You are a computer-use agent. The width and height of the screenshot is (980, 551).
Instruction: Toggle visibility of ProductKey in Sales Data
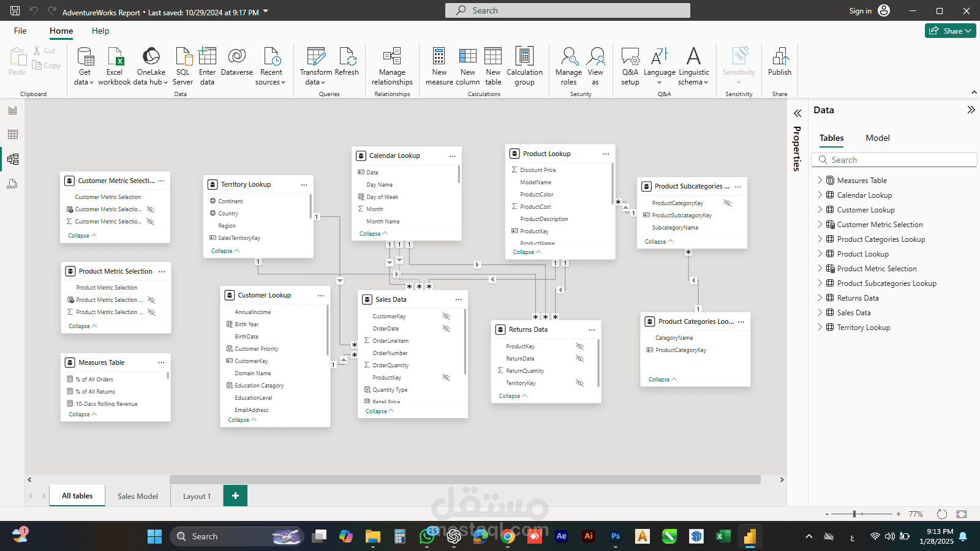(447, 378)
